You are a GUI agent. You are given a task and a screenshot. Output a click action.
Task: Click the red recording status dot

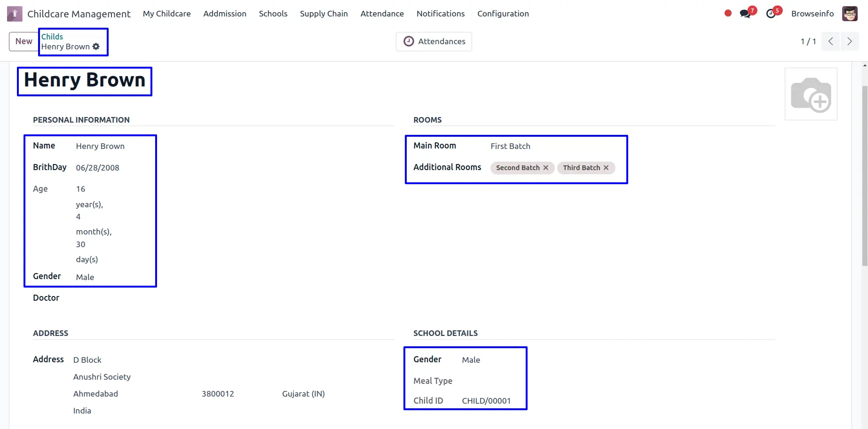(728, 14)
